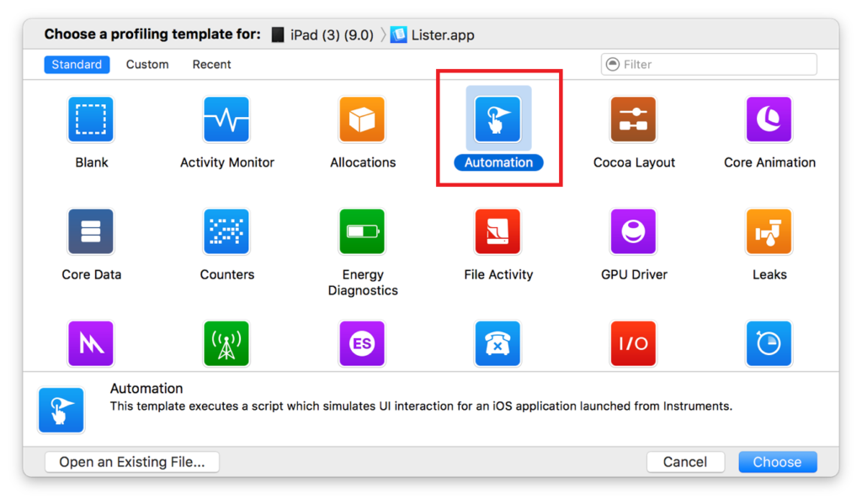This screenshot has width=862, height=504.
Task: Choose the green network antenna icon
Action: coord(226,343)
